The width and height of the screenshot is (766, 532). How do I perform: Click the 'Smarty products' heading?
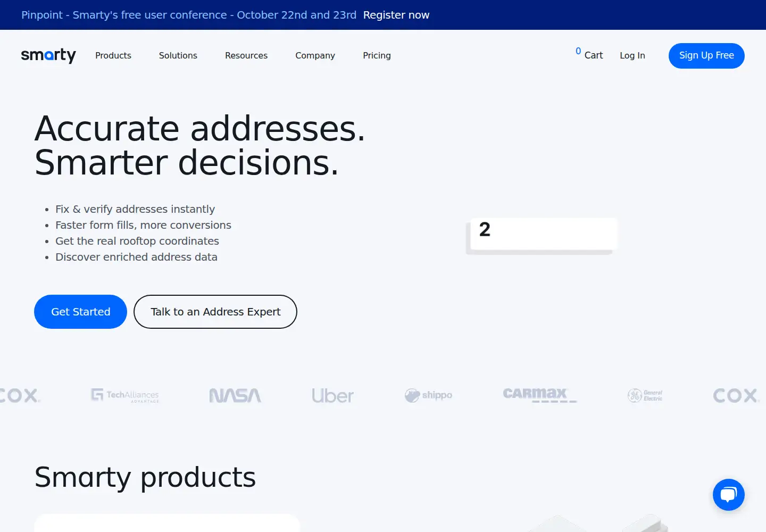point(145,477)
